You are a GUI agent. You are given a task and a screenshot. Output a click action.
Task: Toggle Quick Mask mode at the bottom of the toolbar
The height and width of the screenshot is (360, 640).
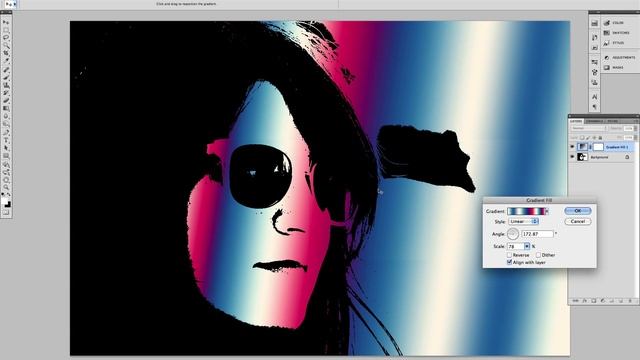coord(6,212)
